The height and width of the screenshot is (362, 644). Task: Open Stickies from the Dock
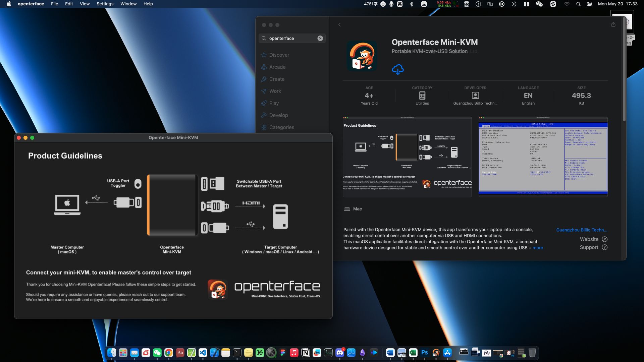249,353
